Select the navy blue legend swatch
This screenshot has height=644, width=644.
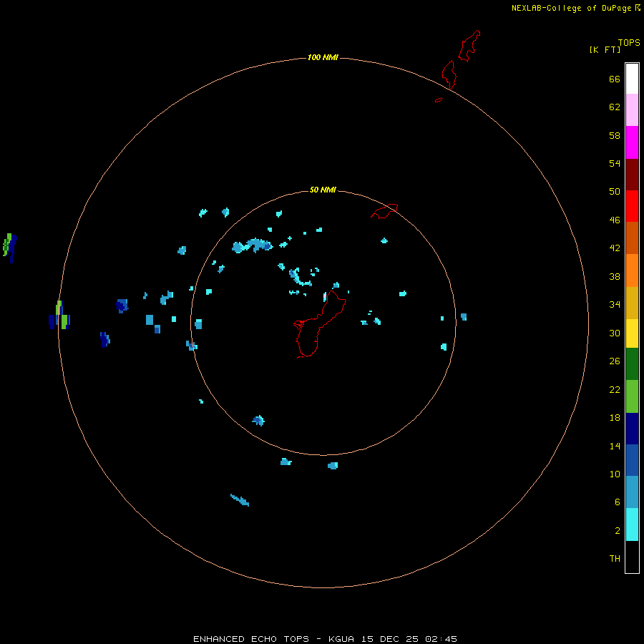click(x=632, y=429)
